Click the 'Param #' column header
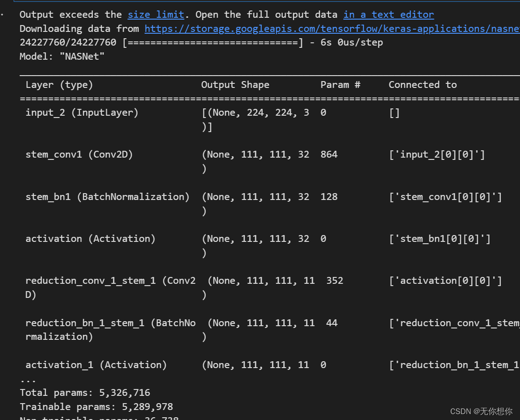The image size is (520, 420). point(340,85)
